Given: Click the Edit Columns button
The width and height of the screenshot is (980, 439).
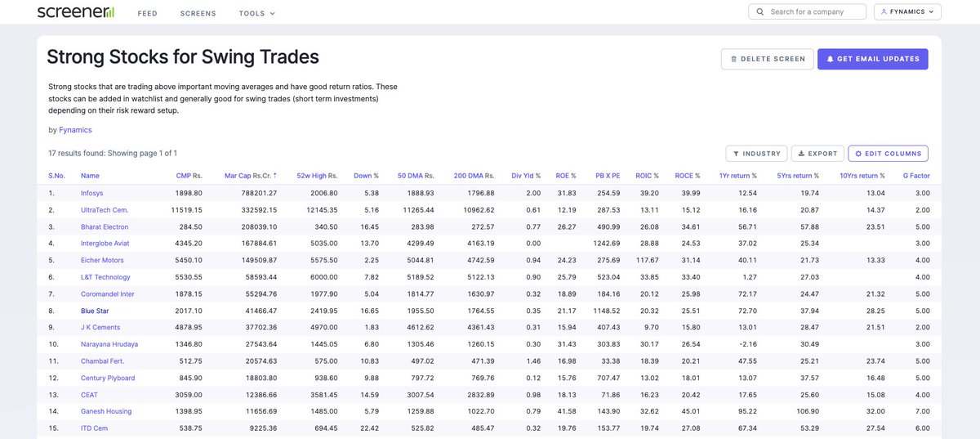Looking at the screenshot, I should 888,154.
